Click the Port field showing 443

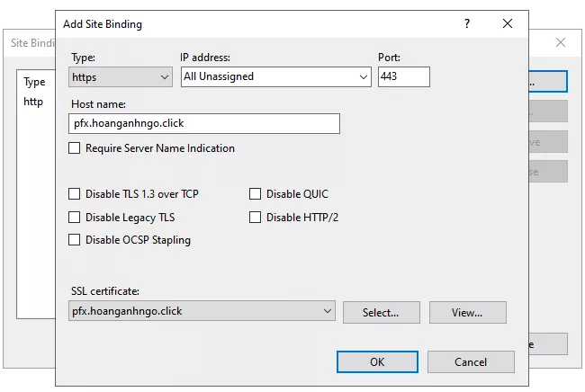coord(403,77)
